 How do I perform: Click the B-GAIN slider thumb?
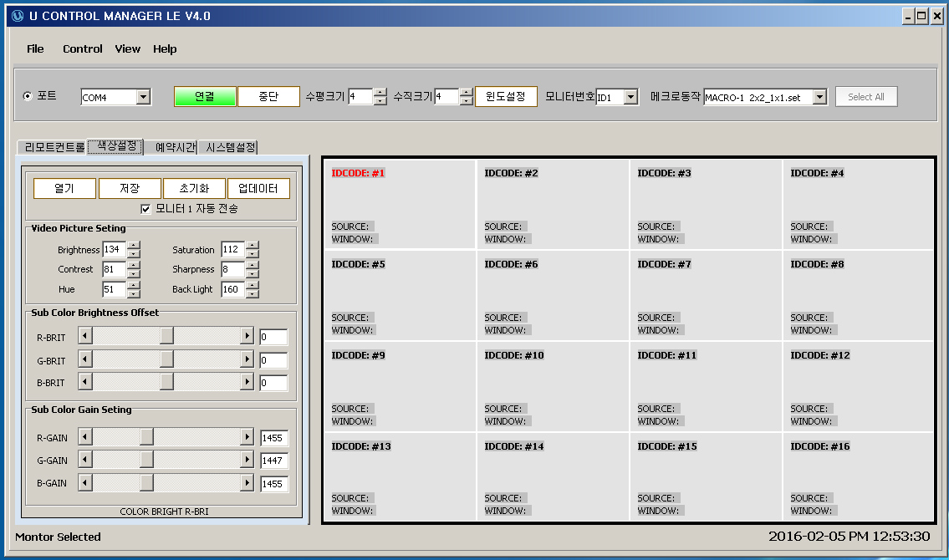146,482
